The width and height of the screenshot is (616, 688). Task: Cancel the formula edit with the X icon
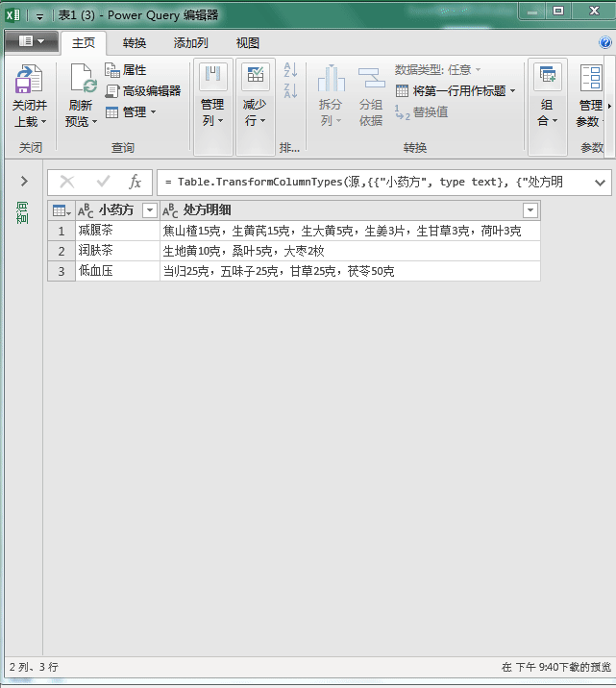[67, 182]
